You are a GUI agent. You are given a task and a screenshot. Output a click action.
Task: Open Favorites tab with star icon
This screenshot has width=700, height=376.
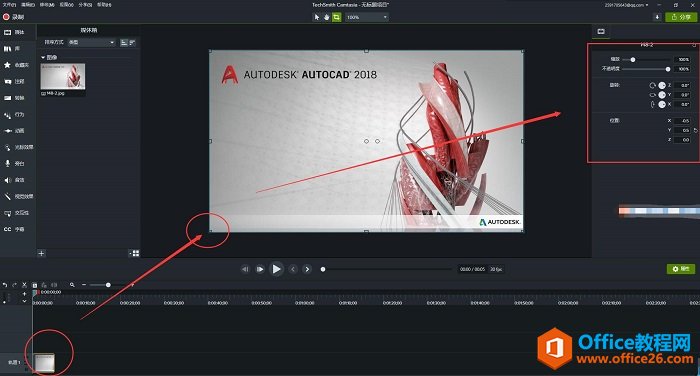coord(16,65)
